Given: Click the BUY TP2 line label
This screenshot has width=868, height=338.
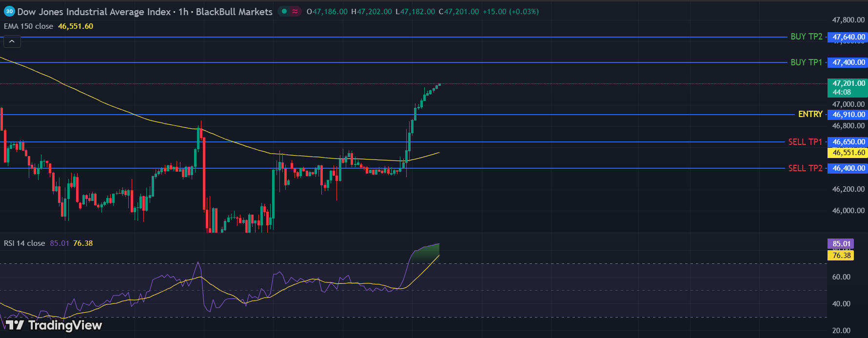Looking at the screenshot, I should pyautogui.click(x=806, y=37).
